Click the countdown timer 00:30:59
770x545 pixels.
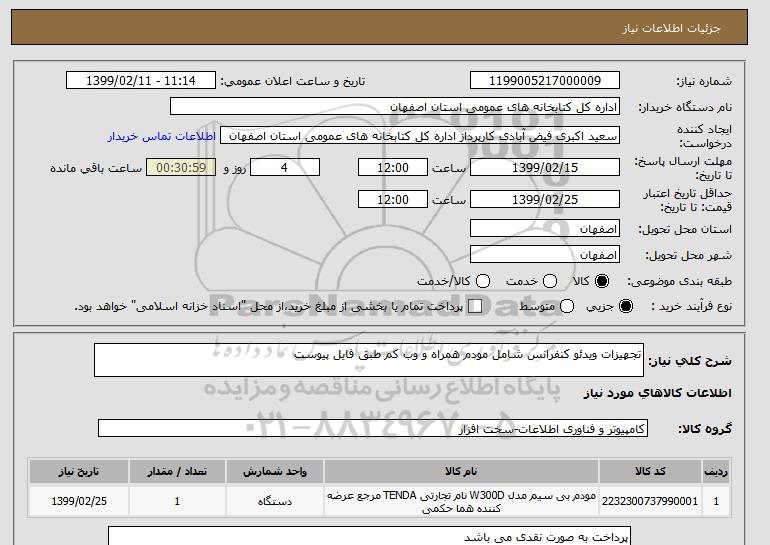coord(181,167)
